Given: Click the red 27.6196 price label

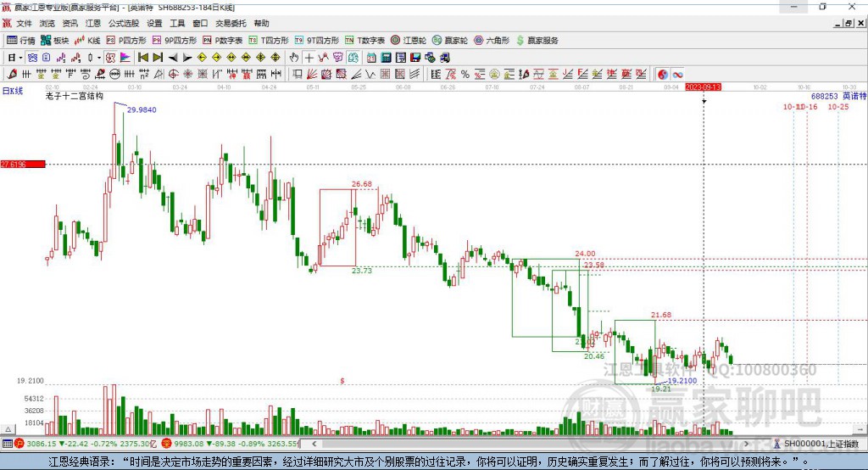Looking at the screenshot, I should (23, 164).
